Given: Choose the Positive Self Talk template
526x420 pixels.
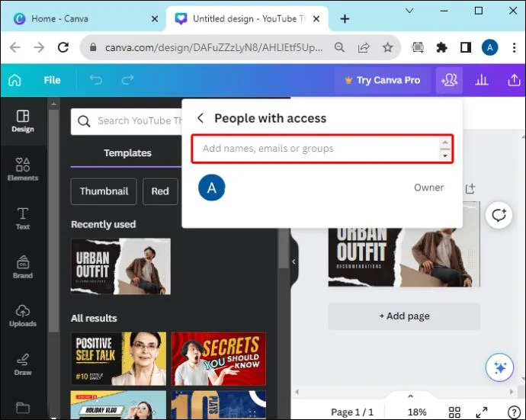Looking at the screenshot, I should (x=119, y=358).
